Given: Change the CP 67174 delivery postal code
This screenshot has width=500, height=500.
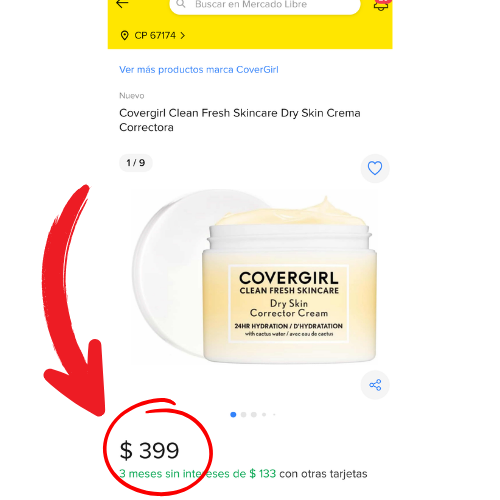Looking at the screenshot, I should 155,35.
